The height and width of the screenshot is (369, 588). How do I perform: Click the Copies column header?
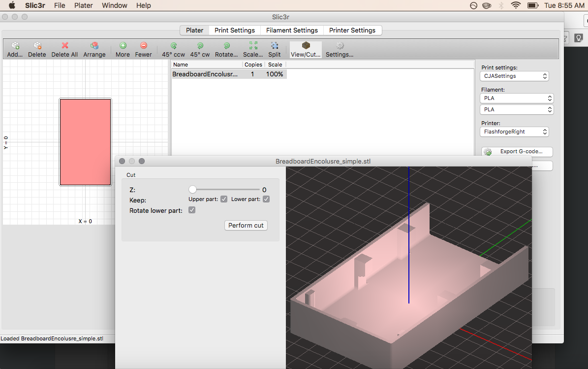(x=253, y=65)
